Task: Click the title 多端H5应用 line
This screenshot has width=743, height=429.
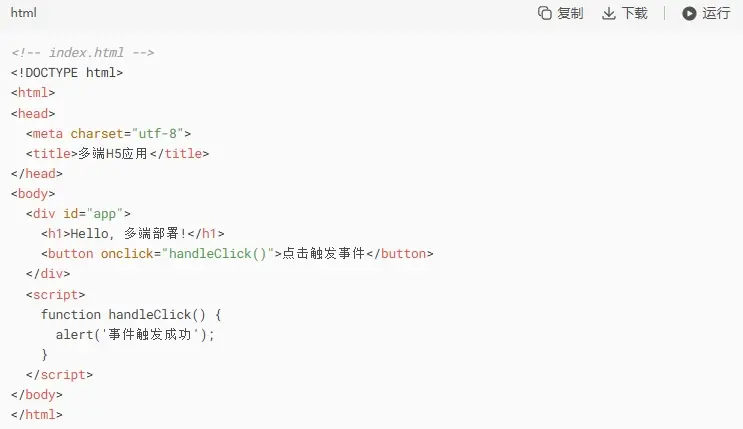Action: 118,153
